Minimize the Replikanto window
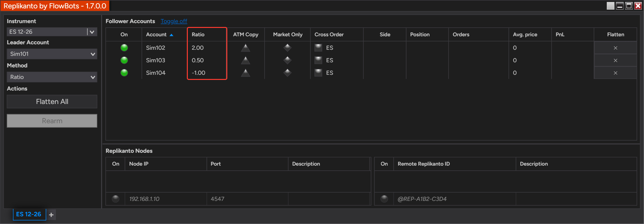The height and width of the screenshot is (224, 644). click(x=620, y=6)
